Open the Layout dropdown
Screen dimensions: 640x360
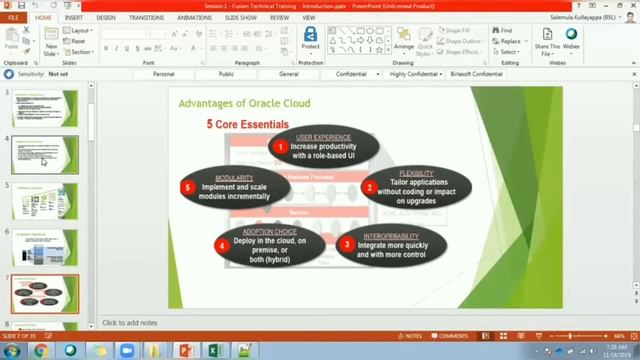pyautogui.click(x=78, y=31)
